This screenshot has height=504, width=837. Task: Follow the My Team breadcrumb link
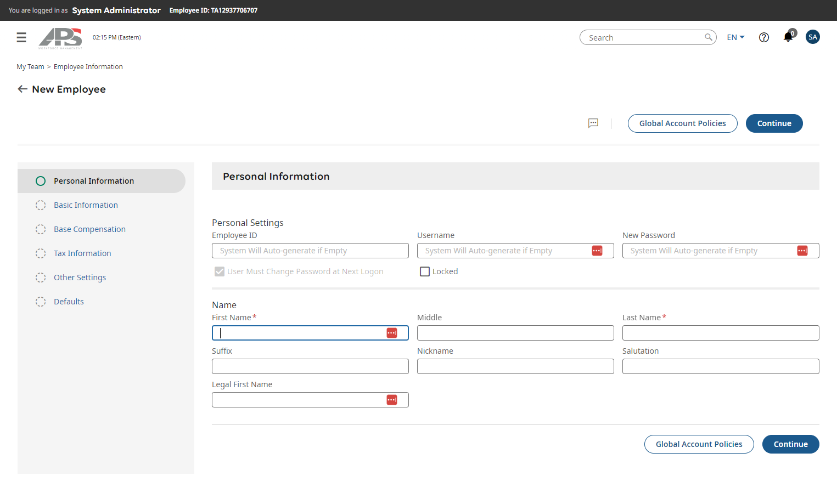point(30,66)
